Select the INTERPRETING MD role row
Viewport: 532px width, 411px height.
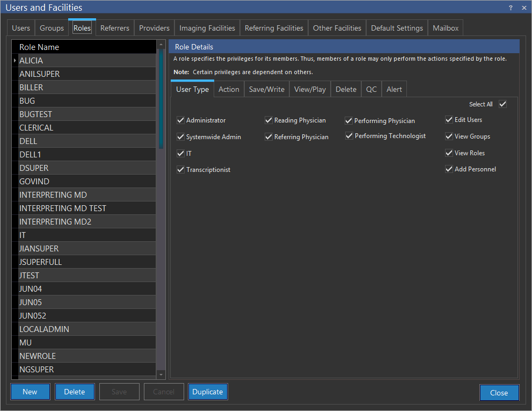(x=53, y=194)
